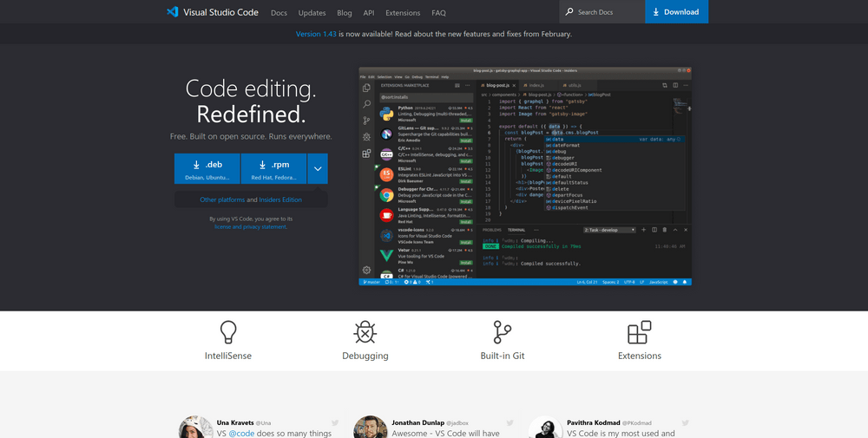Open the Version 1.43 release notes link
Viewport: 868px width, 438px height.
pyautogui.click(x=316, y=34)
